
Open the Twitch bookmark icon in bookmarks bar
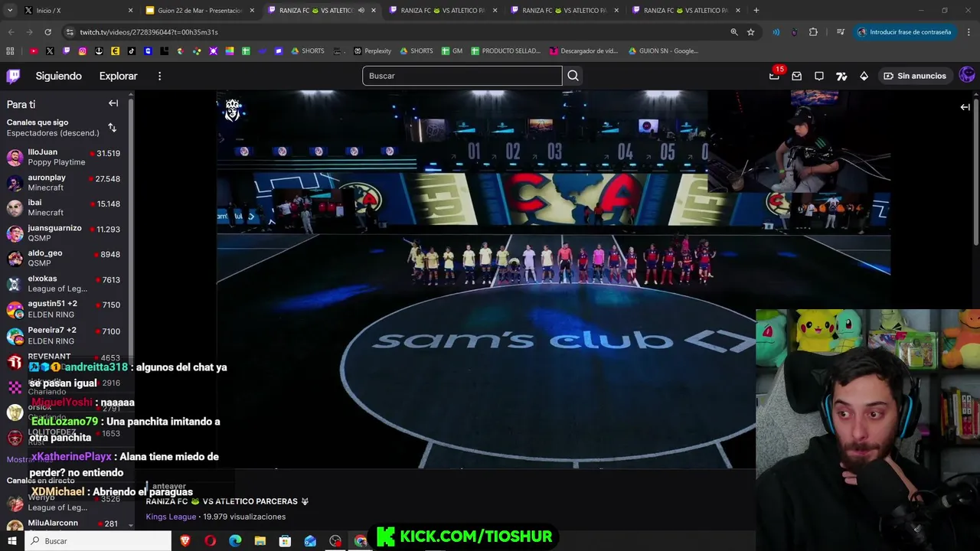(67, 51)
